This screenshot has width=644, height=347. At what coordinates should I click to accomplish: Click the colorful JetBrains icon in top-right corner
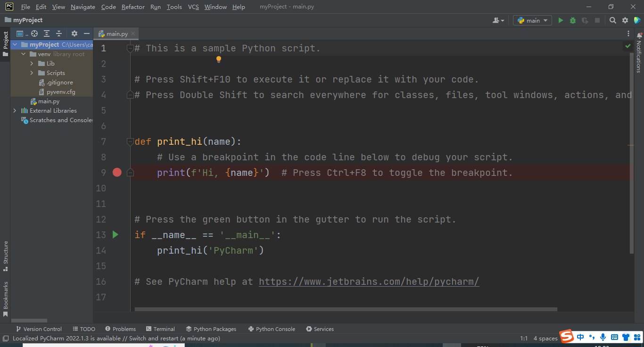click(x=637, y=20)
